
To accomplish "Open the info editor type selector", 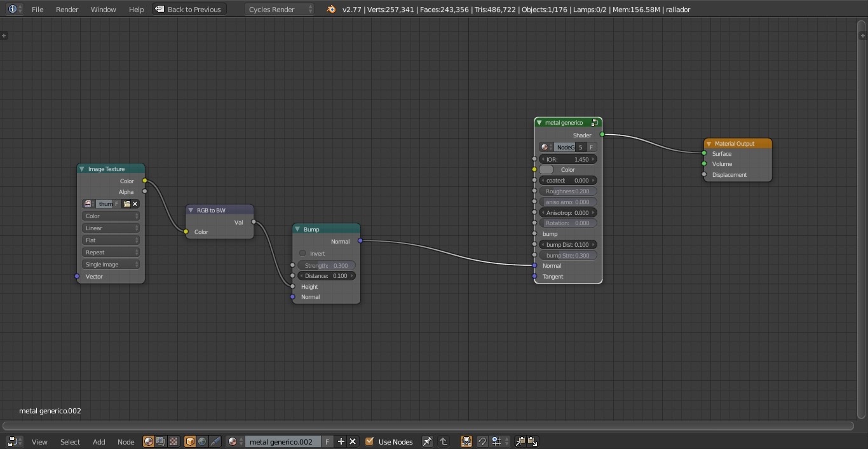I will 15,10.
